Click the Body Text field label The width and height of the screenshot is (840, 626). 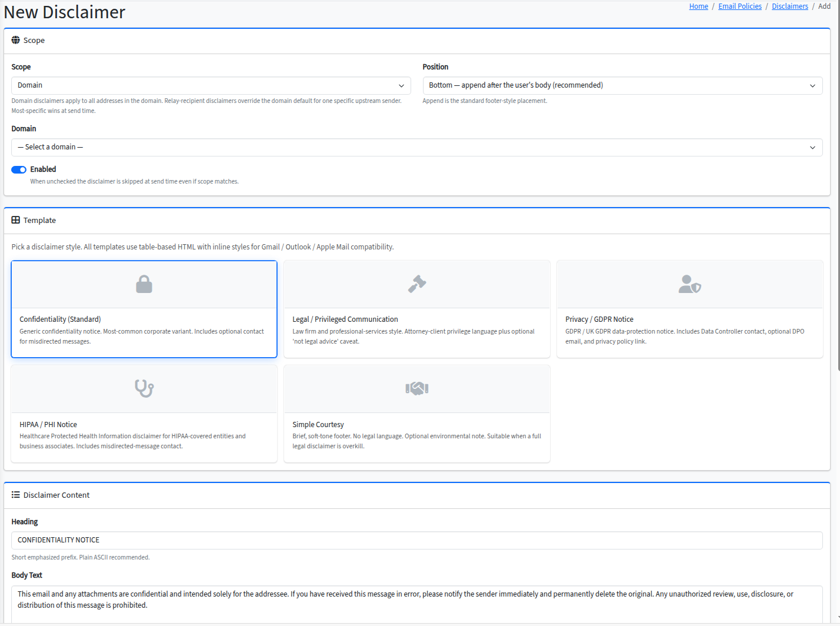pos(27,575)
